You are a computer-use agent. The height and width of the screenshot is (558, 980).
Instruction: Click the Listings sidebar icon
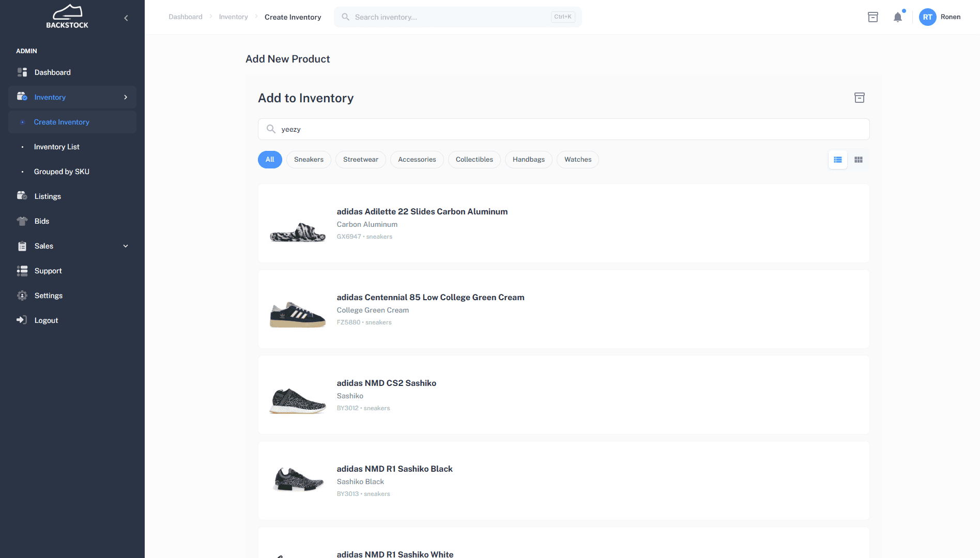[x=22, y=196]
